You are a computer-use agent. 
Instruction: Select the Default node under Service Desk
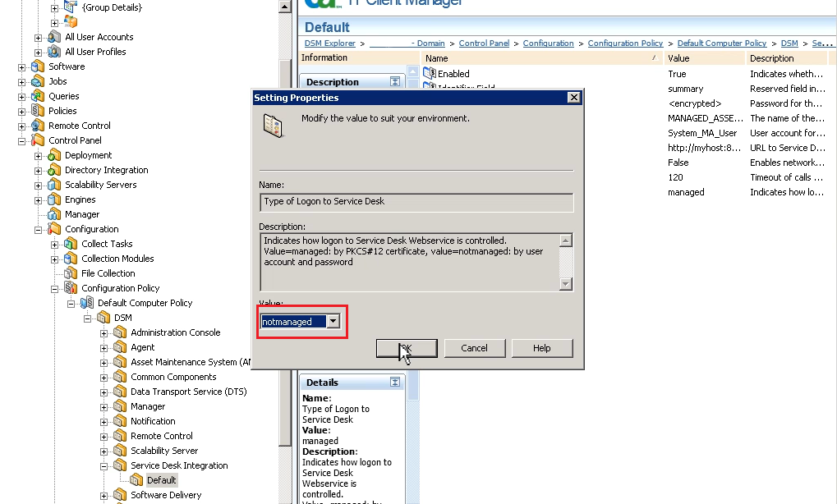(161, 480)
